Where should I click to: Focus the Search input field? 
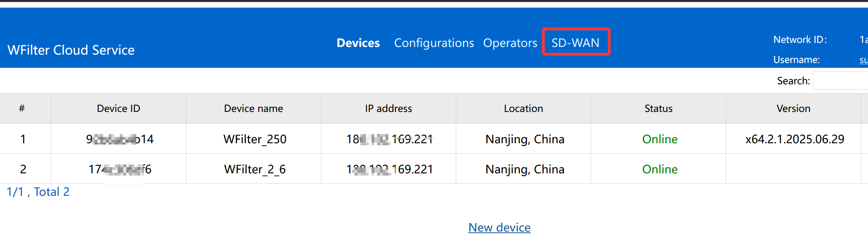840,81
